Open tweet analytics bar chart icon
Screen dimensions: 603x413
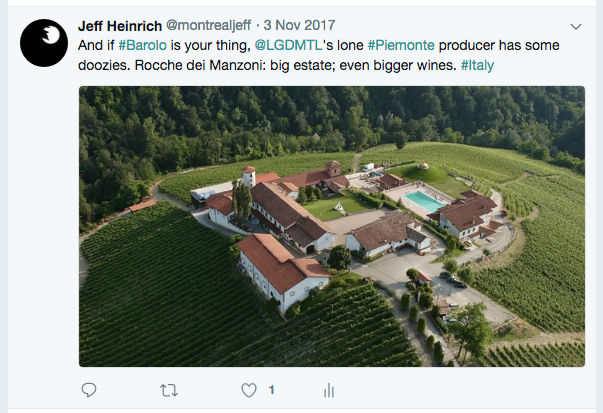point(329,390)
